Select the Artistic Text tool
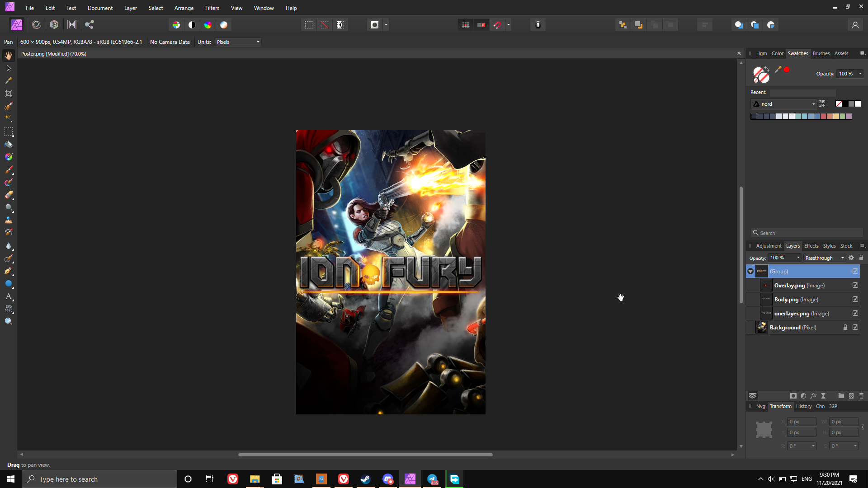This screenshot has width=868, height=488. [x=9, y=296]
